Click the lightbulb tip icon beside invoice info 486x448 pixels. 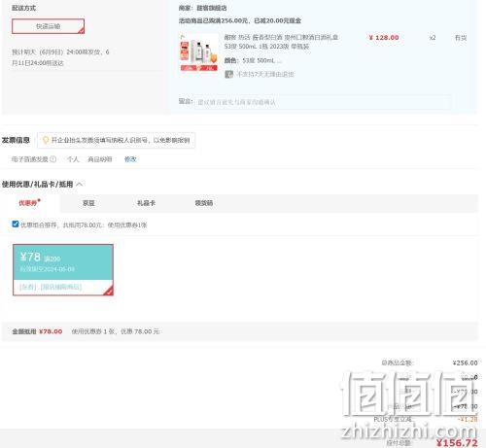coord(46,140)
